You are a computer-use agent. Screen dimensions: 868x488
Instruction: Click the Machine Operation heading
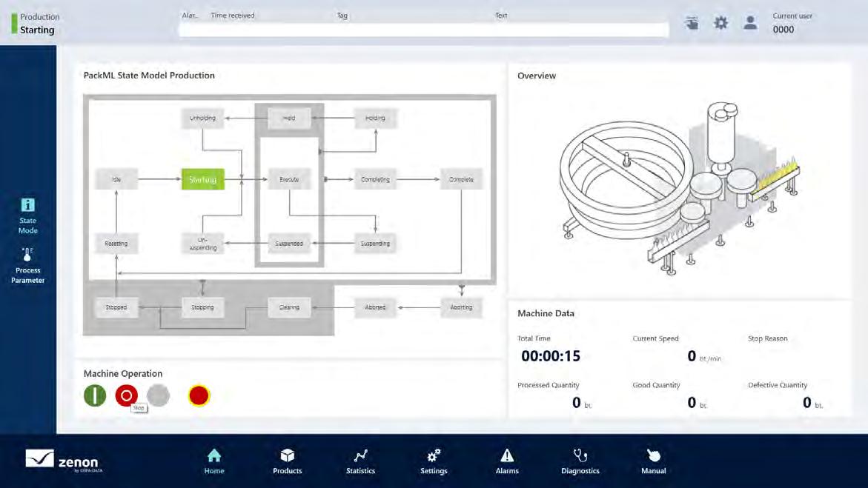click(x=123, y=373)
